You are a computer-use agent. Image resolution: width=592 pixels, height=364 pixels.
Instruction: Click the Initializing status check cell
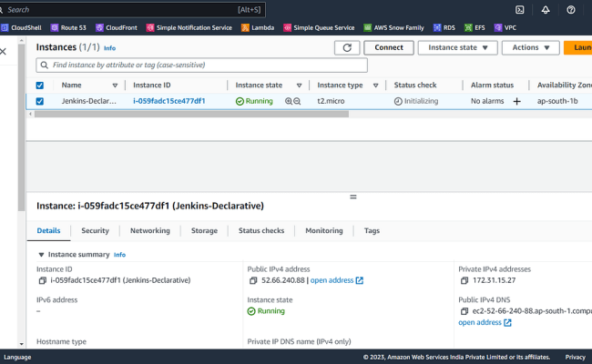coord(416,101)
